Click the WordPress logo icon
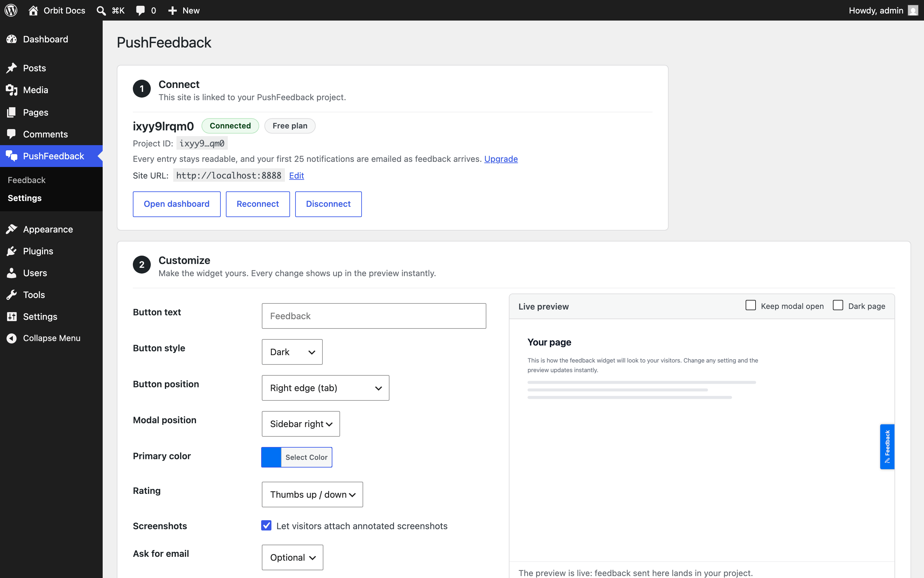924x578 pixels. click(11, 10)
